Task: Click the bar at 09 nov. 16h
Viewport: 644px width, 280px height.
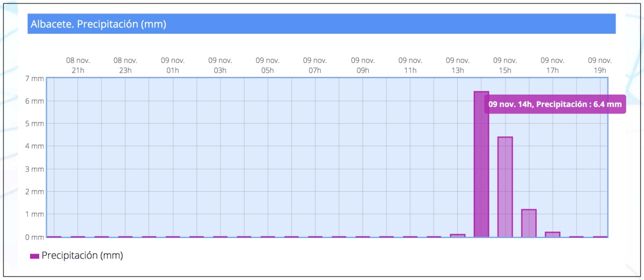Action: 529,223
